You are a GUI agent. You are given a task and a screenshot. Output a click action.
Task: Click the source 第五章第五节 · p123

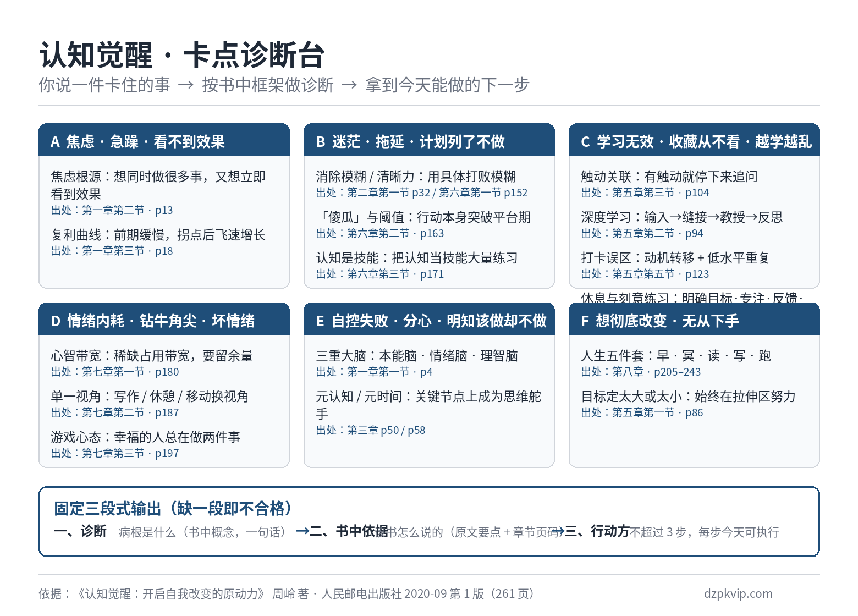click(x=645, y=274)
